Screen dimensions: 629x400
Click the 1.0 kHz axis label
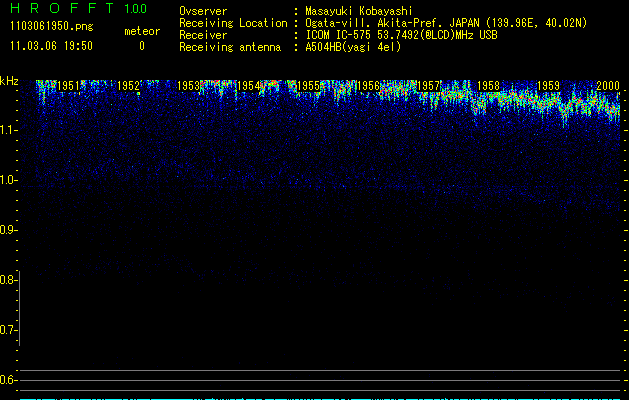click(8, 180)
